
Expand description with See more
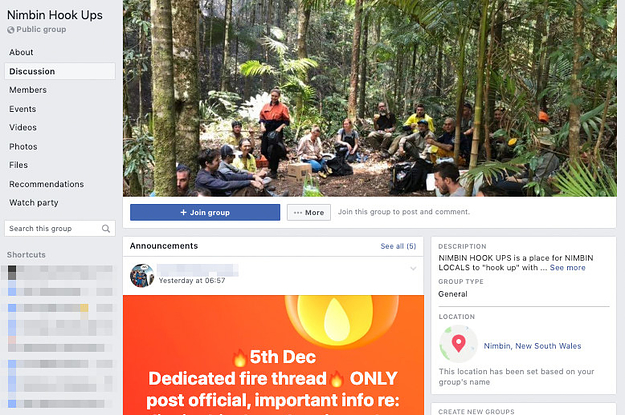[568, 267]
